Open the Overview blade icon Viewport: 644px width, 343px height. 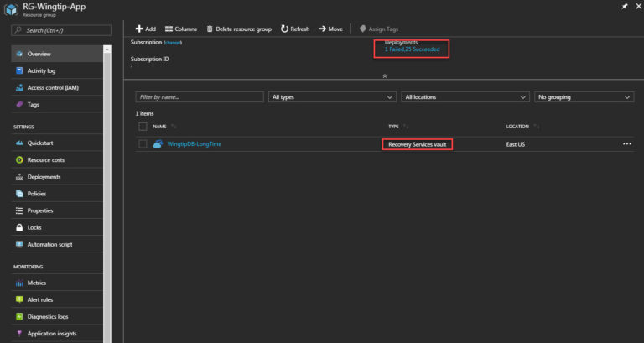19,54
